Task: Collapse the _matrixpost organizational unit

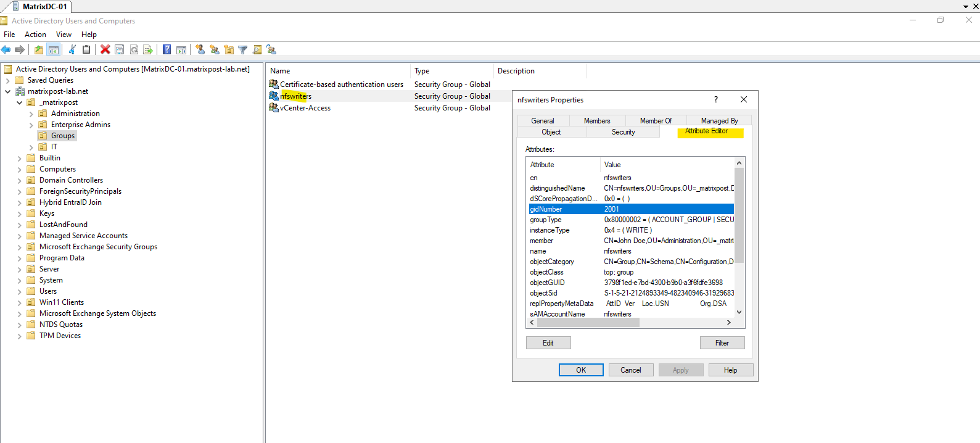Action: point(19,102)
